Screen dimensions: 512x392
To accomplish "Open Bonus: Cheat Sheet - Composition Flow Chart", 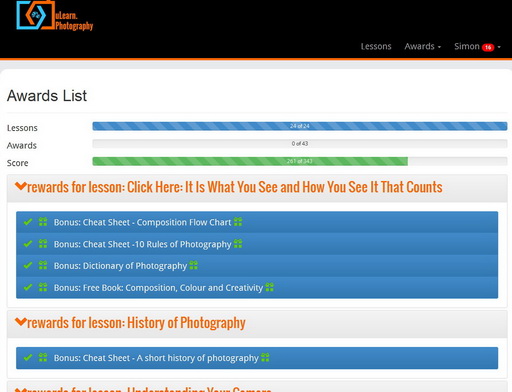I will tap(142, 222).
